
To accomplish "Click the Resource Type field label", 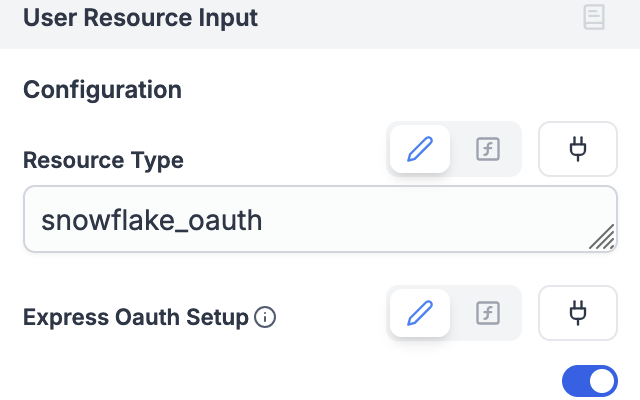I will [x=103, y=160].
